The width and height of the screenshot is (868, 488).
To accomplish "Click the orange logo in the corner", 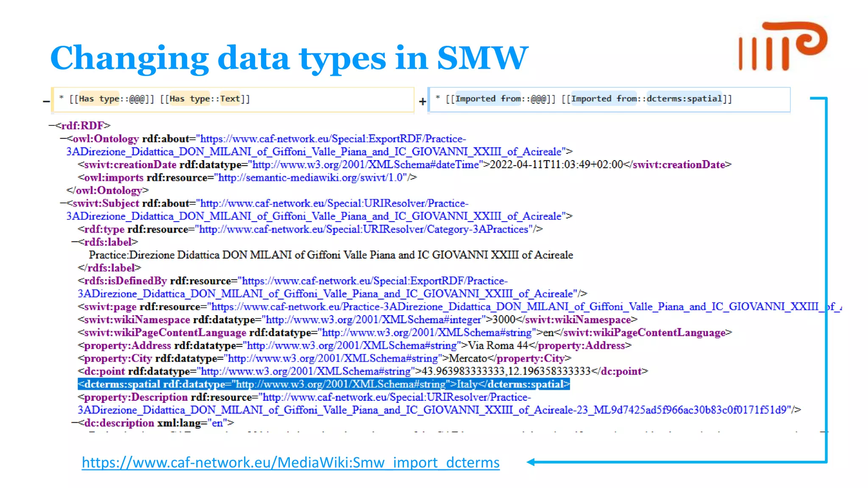I will 782,46.
